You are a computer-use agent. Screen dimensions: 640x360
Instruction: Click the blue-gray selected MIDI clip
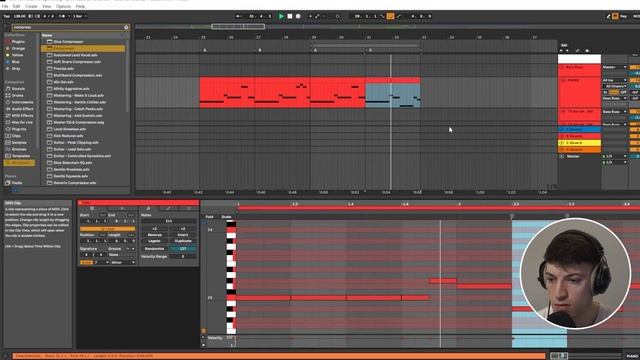pyautogui.click(x=392, y=96)
